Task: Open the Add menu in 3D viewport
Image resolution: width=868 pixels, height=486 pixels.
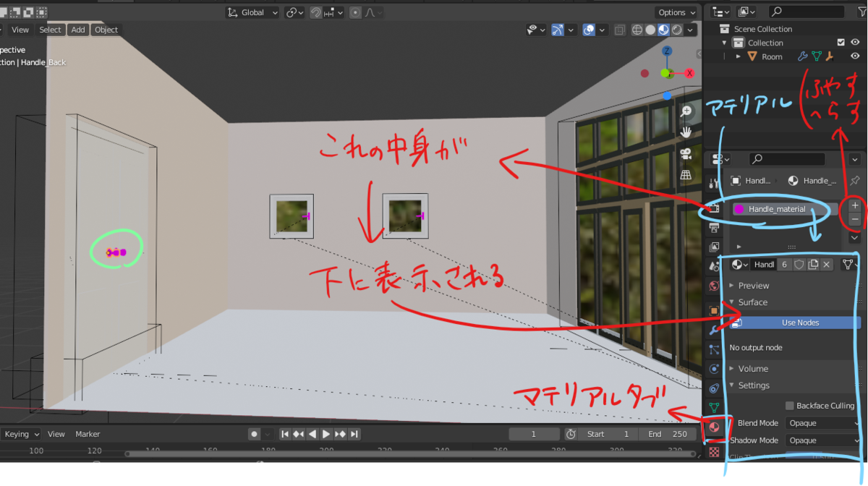Action: 78,30
